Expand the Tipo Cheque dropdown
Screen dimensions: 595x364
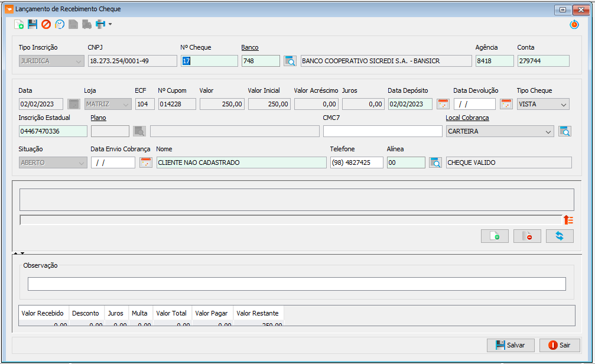tap(564, 105)
